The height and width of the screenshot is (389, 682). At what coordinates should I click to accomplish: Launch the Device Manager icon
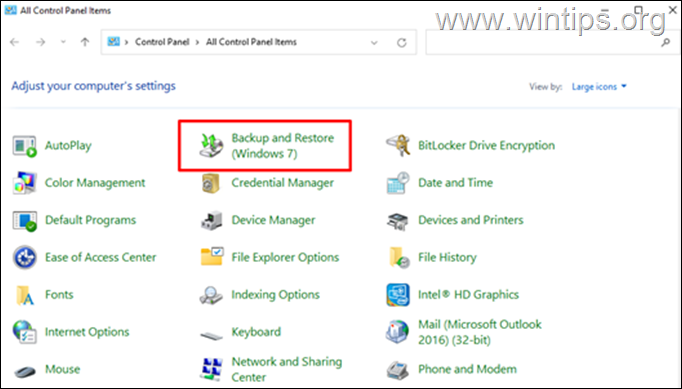click(x=211, y=220)
